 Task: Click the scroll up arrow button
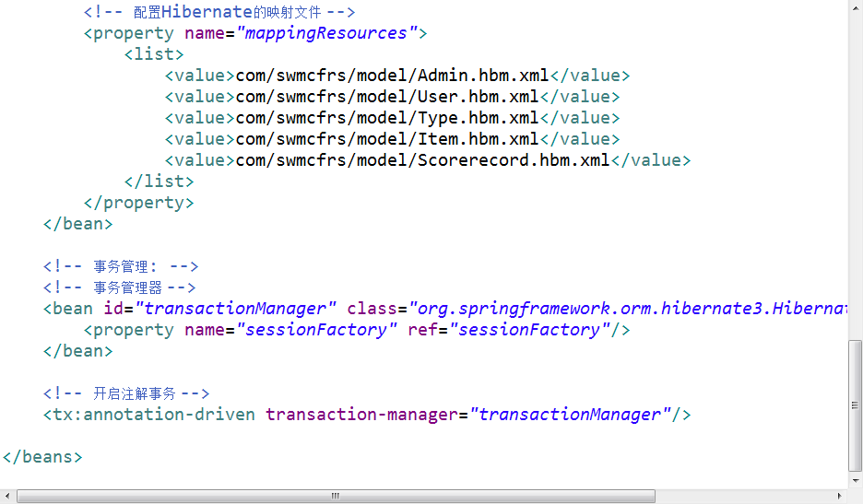(x=856, y=9)
